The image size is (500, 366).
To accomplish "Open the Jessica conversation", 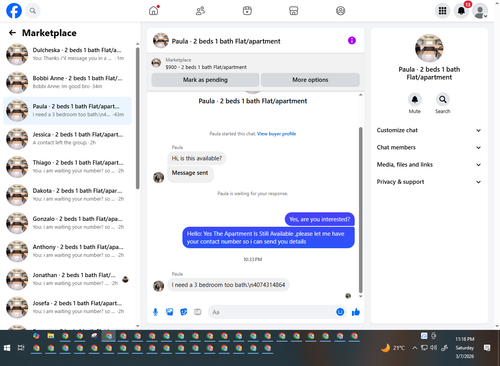I will pos(67,138).
